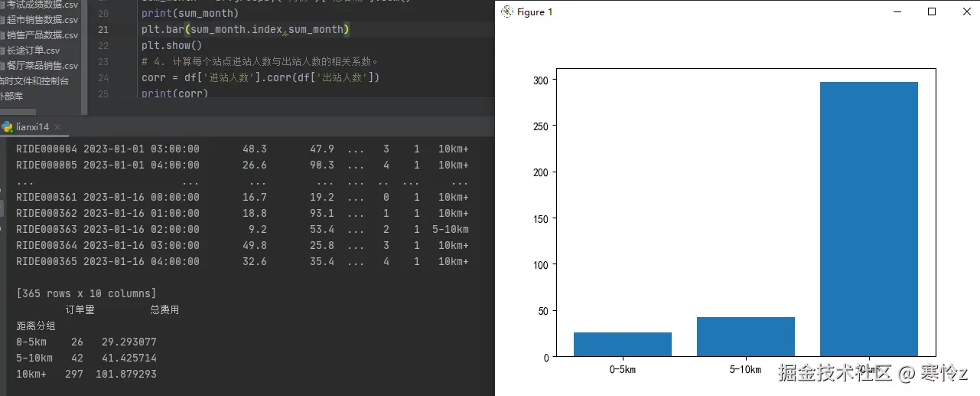Select the lianxi14 run tab

[x=32, y=127]
